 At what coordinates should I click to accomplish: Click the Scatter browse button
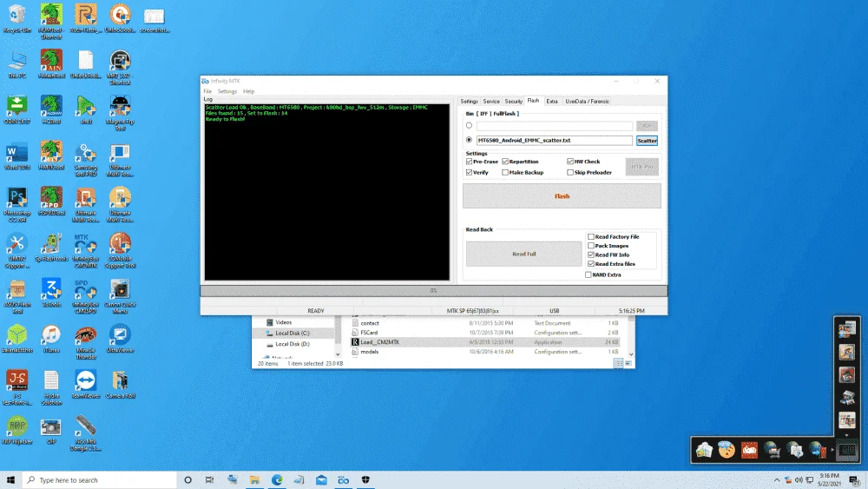(647, 141)
